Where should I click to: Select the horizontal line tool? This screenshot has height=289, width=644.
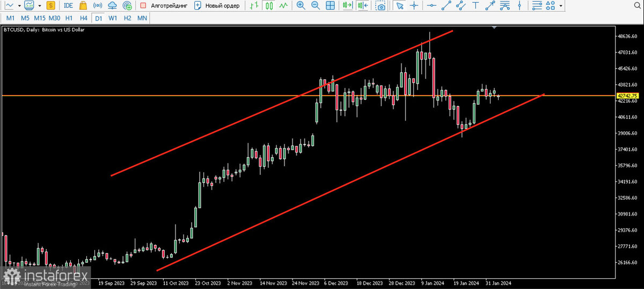coord(431,5)
